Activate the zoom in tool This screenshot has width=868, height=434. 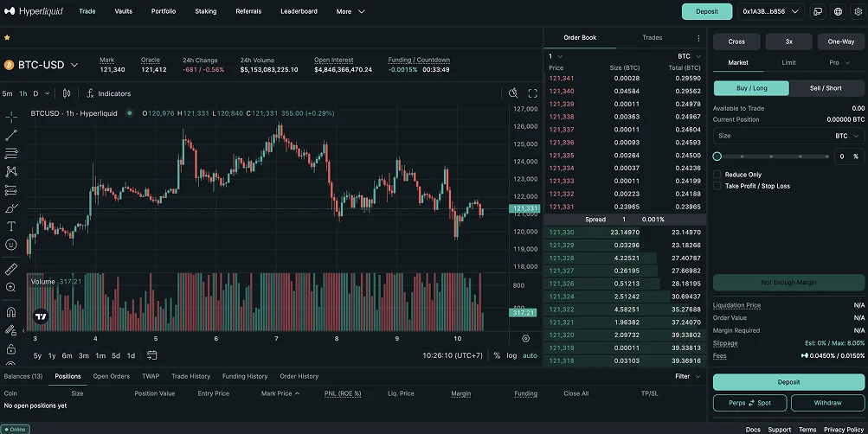pos(11,288)
